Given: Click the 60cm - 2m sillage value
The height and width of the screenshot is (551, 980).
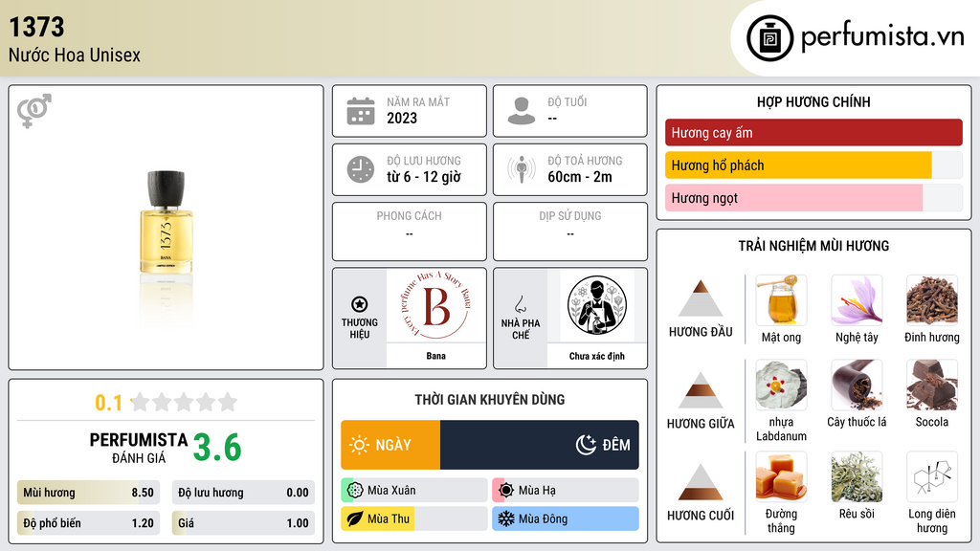Looking at the screenshot, I should (x=580, y=177).
